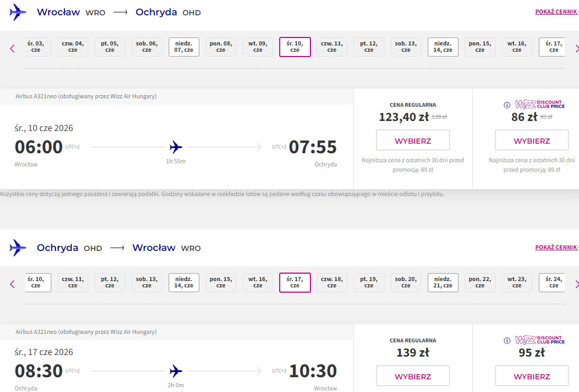
Task: Click the airplane icon beside Wrocław WRO heading
Action: [18, 12]
